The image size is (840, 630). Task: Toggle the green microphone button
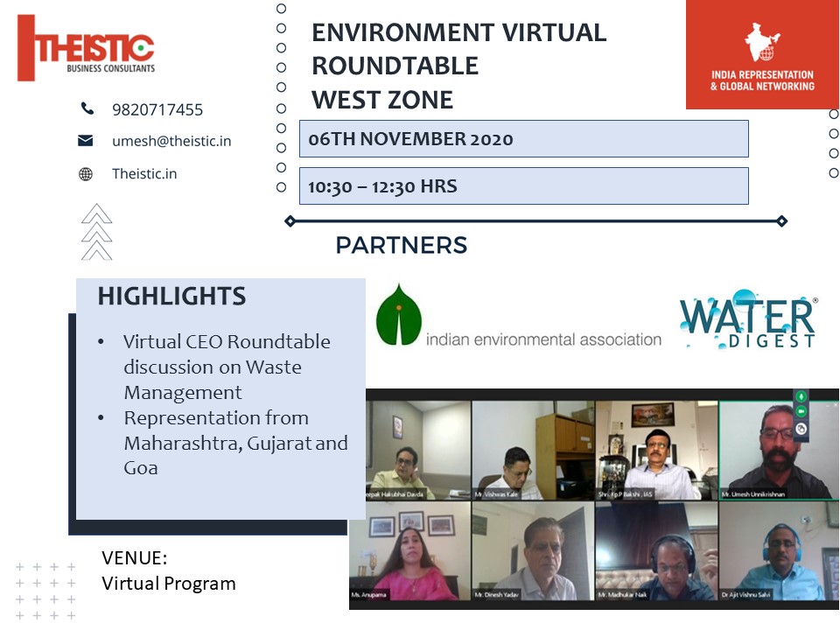801,396
